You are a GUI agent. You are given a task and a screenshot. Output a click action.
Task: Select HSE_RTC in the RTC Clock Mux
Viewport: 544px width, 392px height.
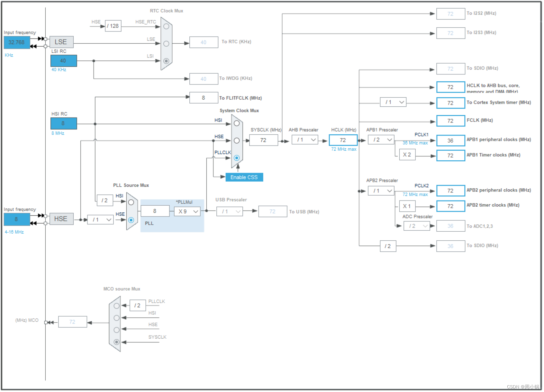(166, 26)
